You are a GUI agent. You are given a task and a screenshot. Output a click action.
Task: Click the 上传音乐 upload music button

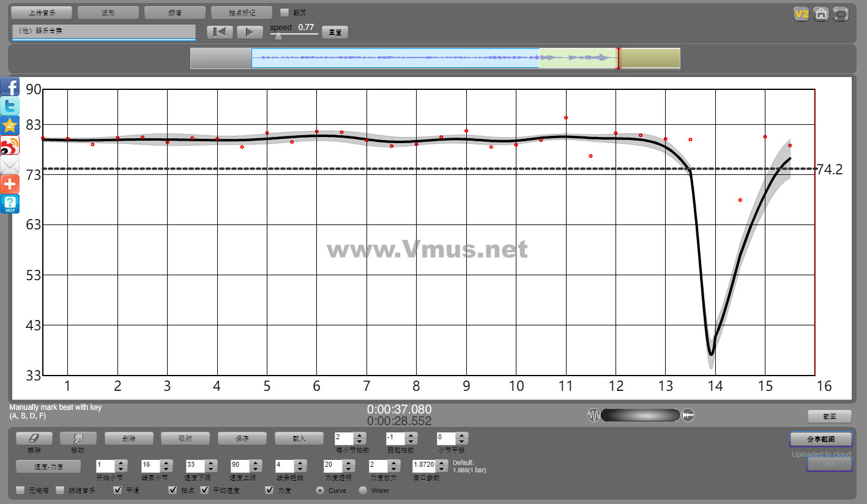(x=42, y=12)
